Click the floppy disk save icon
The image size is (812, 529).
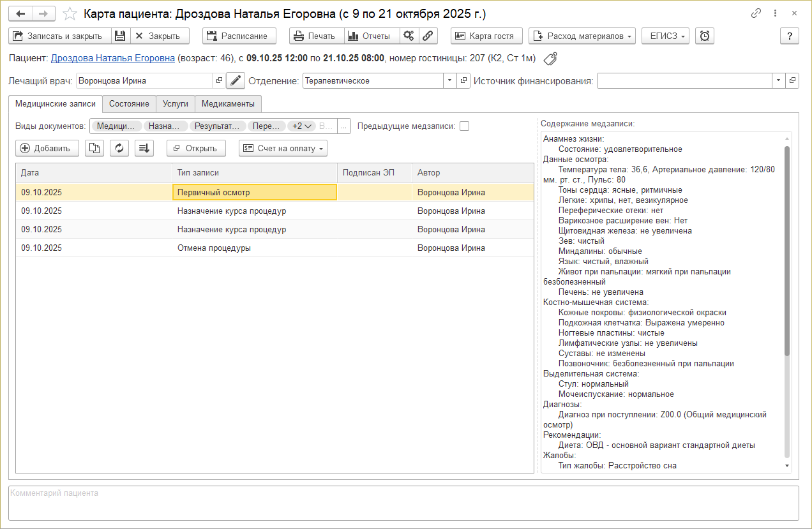click(121, 36)
